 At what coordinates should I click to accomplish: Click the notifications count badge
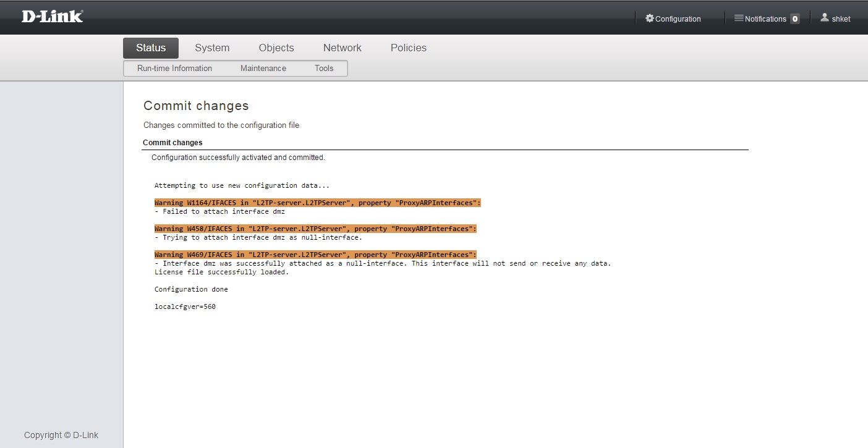[795, 19]
